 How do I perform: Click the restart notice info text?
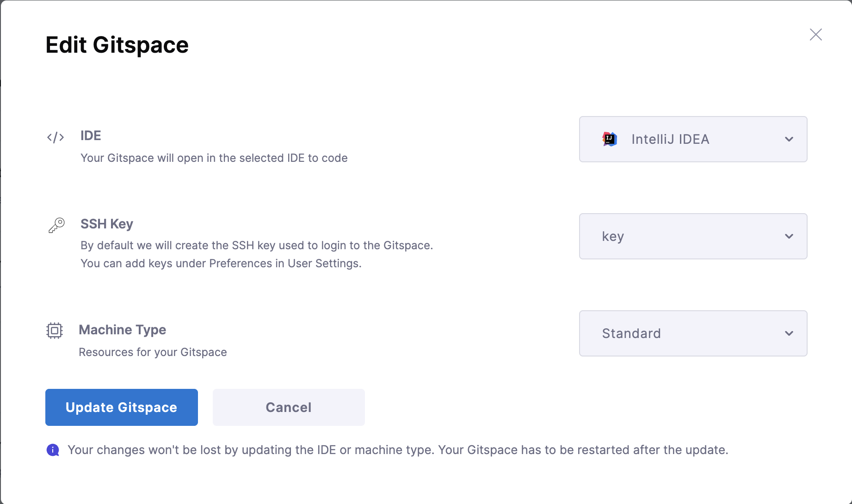click(x=398, y=450)
